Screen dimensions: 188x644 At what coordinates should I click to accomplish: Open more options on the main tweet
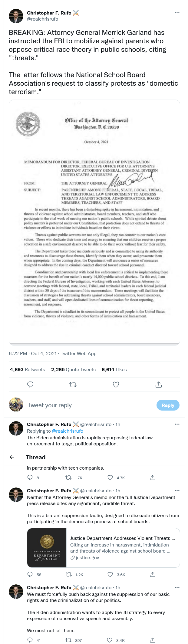click(177, 13)
